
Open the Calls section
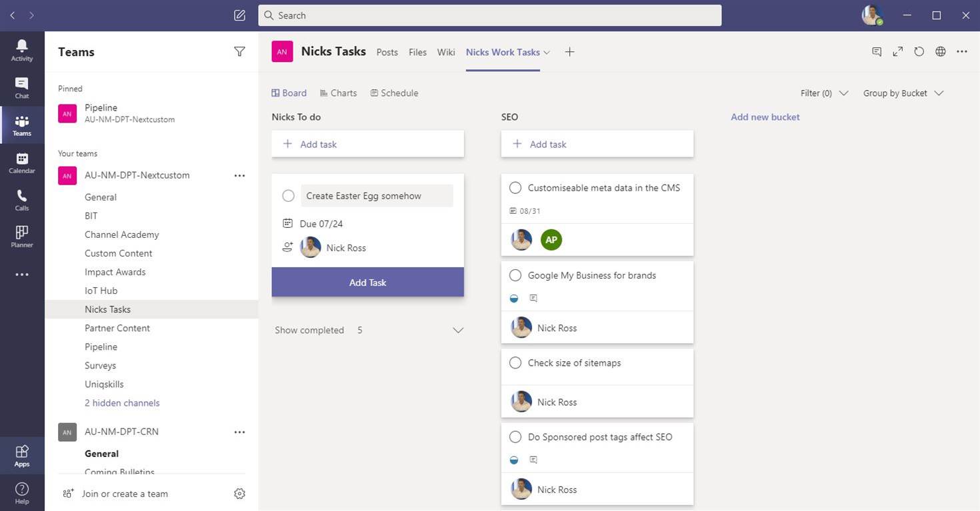22,200
